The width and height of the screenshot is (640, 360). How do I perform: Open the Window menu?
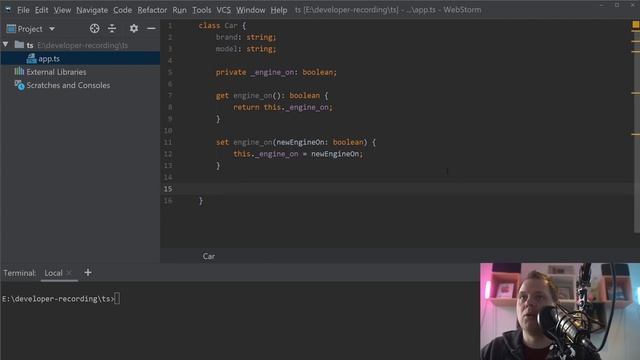pyautogui.click(x=250, y=10)
